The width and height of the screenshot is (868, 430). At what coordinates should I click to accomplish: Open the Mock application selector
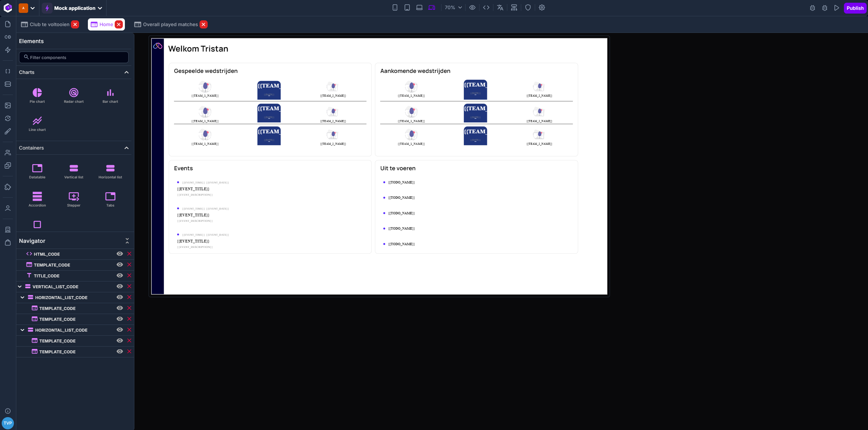[78, 8]
